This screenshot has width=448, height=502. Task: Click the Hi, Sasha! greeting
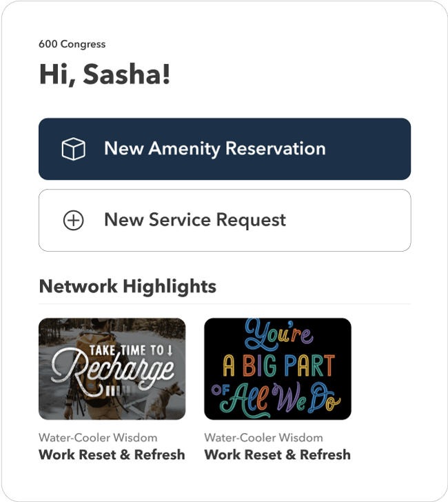point(104,74)
